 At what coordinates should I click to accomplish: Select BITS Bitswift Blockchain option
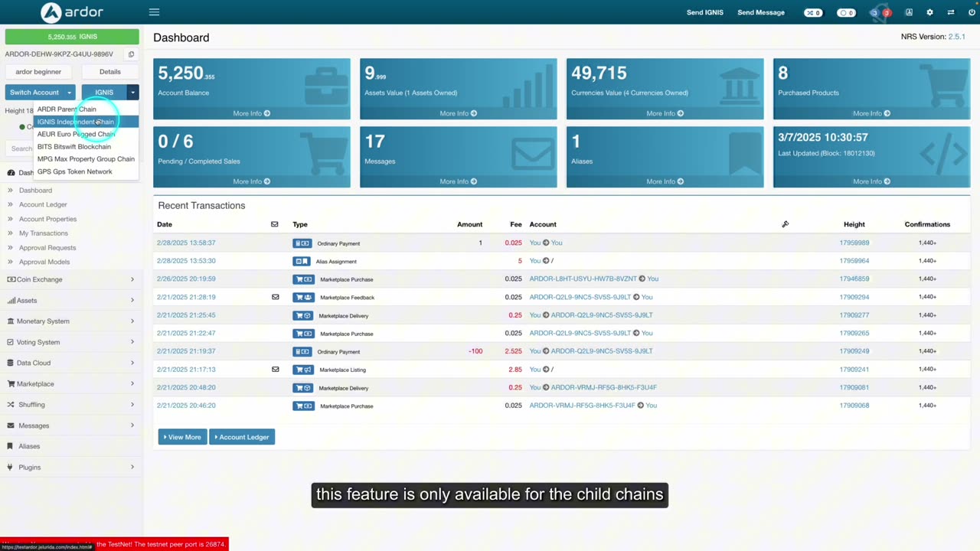coord(87,146)
